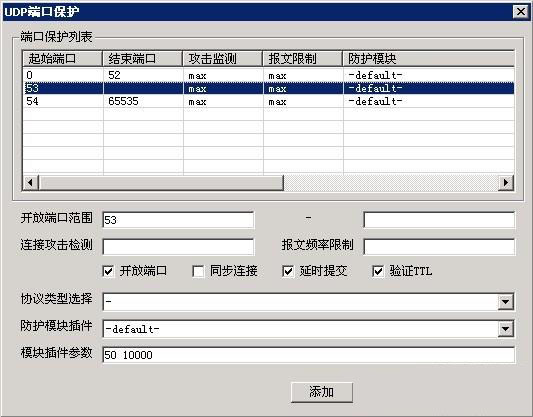Toggle the 开放端口 checkbox
533x417 pixels.
[x=108, y=271]
